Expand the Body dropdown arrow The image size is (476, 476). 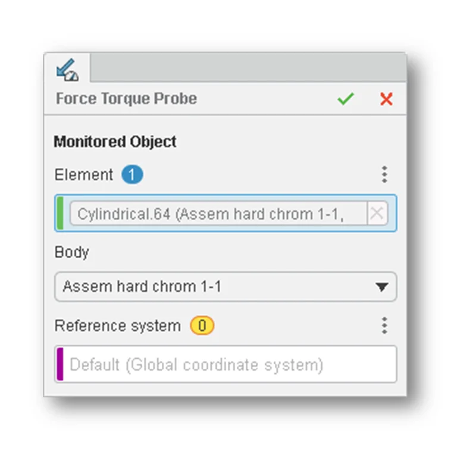click(x=382, y=287)
